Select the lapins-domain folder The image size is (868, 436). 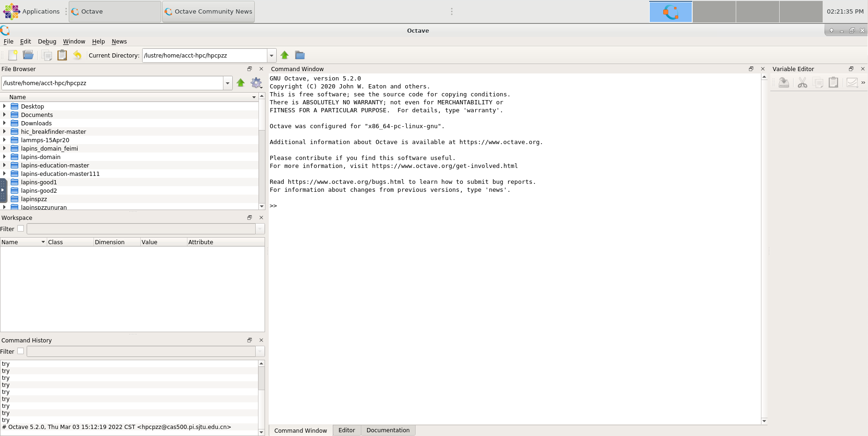41,157
